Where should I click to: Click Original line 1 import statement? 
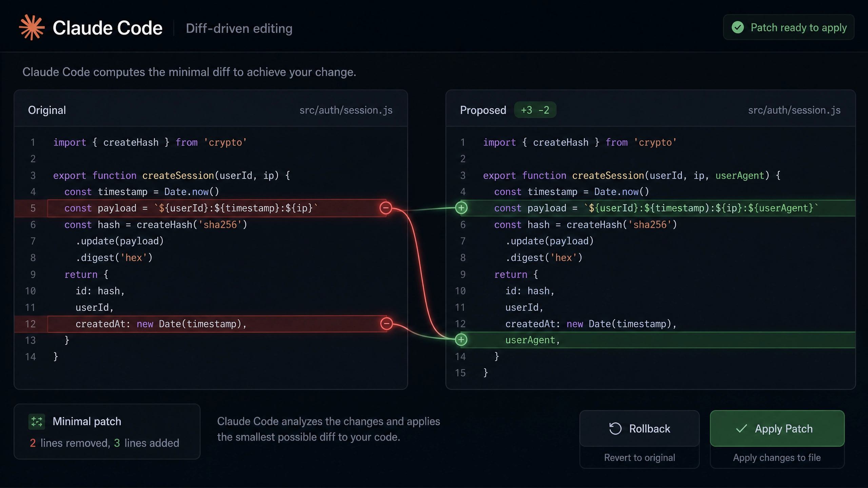(x=150, y=142)
